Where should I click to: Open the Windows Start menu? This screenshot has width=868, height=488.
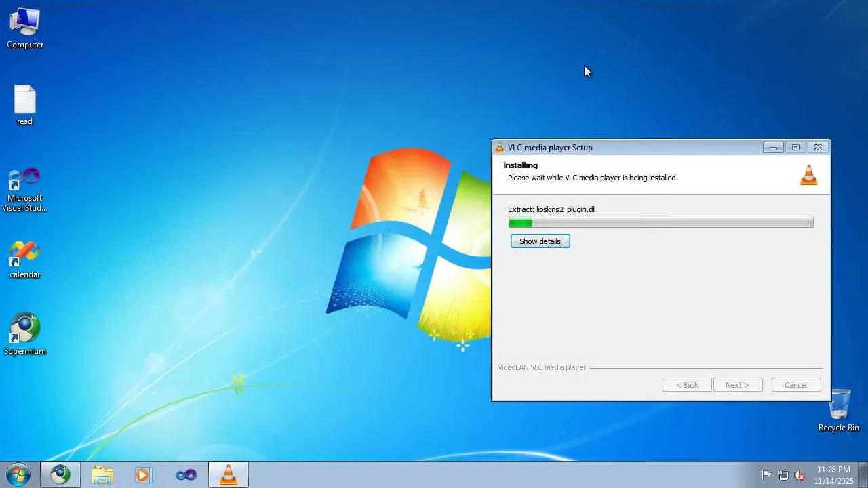click(18, 474)
